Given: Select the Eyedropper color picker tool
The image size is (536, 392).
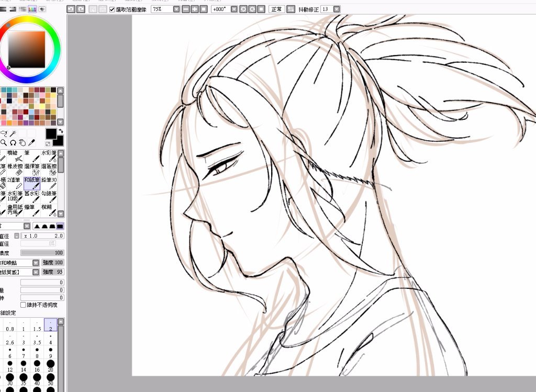Looking at the screenshot, I should (x=31, y=142).
